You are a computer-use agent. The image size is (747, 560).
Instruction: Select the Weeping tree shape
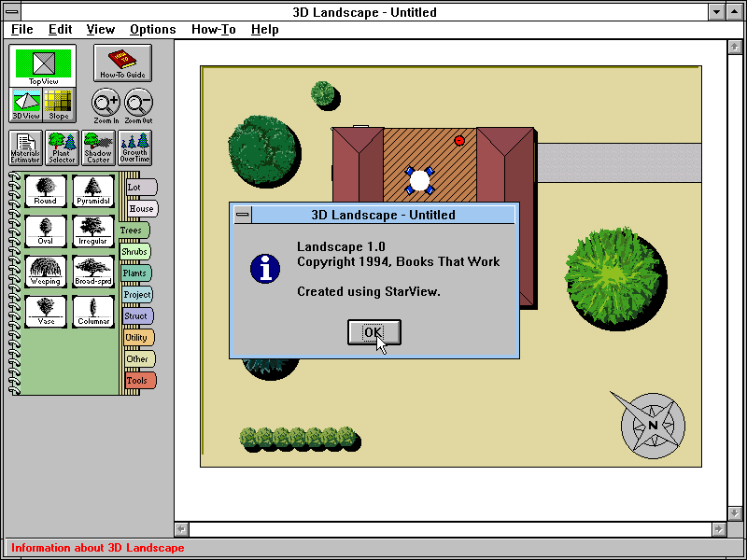[45, 270]
